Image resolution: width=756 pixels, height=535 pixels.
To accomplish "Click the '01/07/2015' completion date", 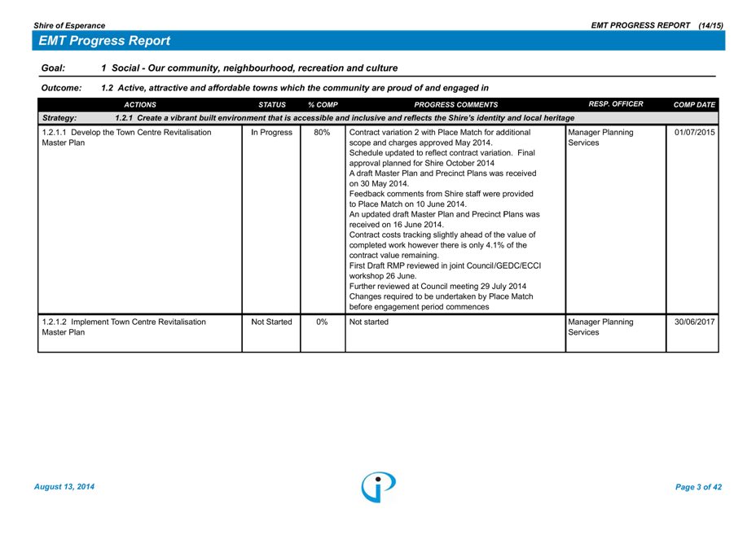I will click(x=694, y=133).
